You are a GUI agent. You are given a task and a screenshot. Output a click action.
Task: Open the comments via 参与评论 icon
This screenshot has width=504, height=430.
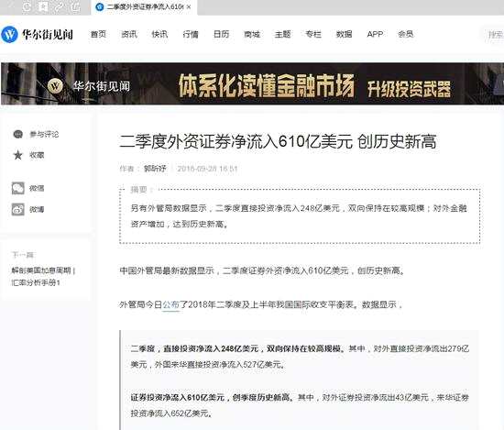[18, 134]
